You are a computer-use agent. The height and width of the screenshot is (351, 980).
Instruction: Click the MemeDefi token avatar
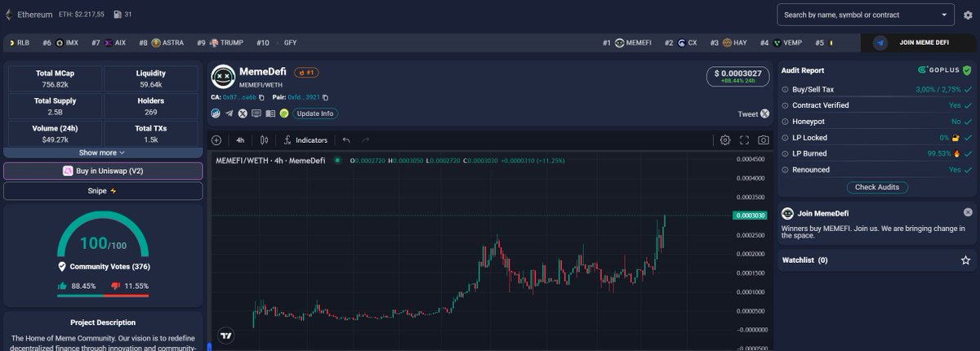[223, 77]
